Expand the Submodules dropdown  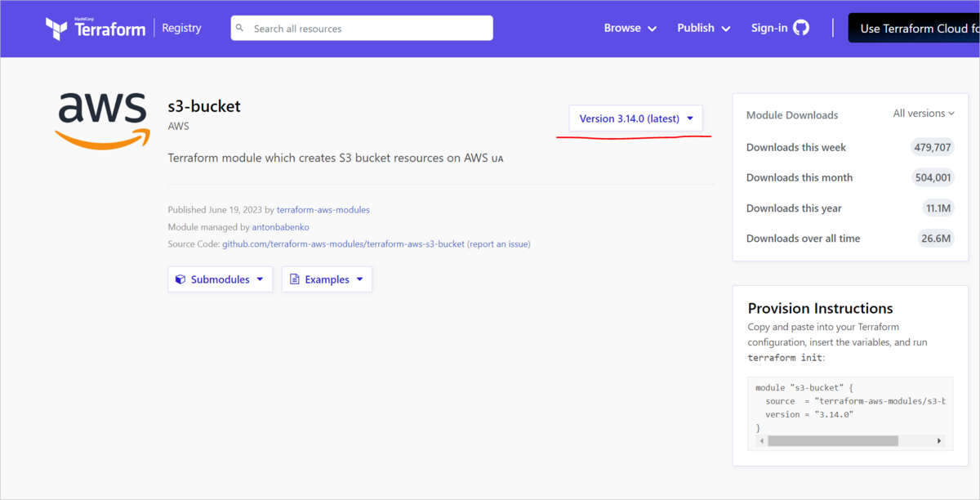click(x=220, y=279)
